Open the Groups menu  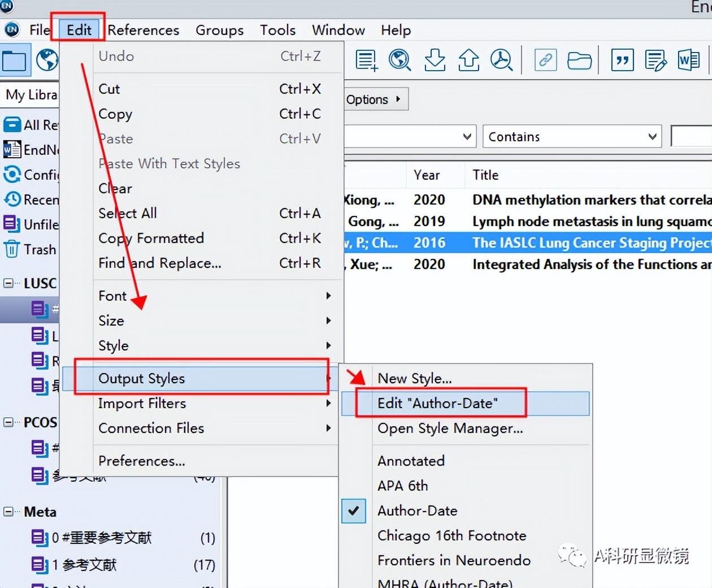click(x=219, y=30)
